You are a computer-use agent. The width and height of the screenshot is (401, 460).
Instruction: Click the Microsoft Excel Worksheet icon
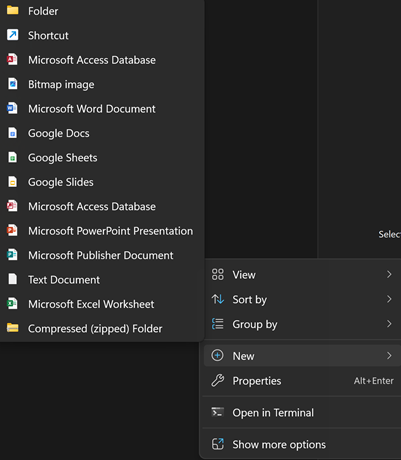tap(12, 304)
